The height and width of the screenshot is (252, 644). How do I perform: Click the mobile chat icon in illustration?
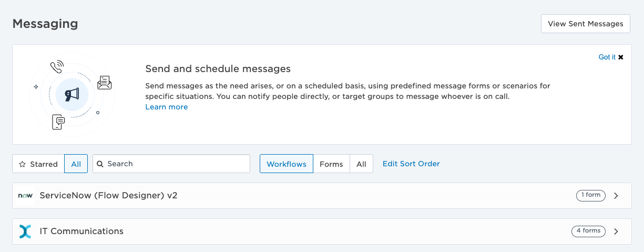pos(59,122)
